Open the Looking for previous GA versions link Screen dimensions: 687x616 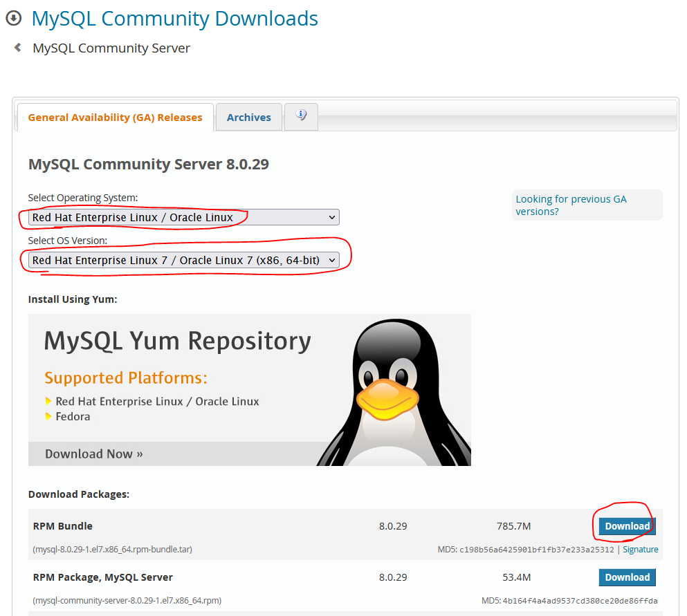(x=571, y=205)
